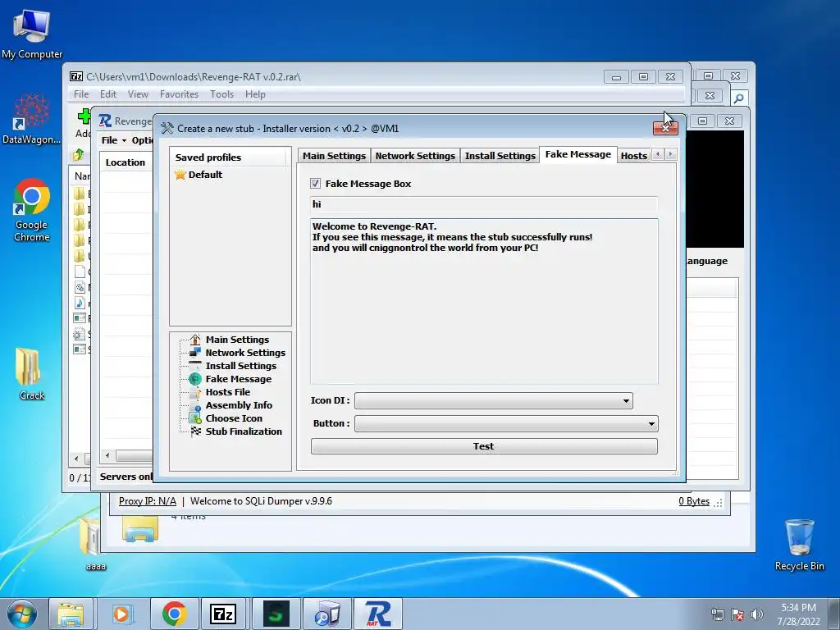Click the message title field containing hi
This screenshot has height=630, width=840.
coord(484,204)
